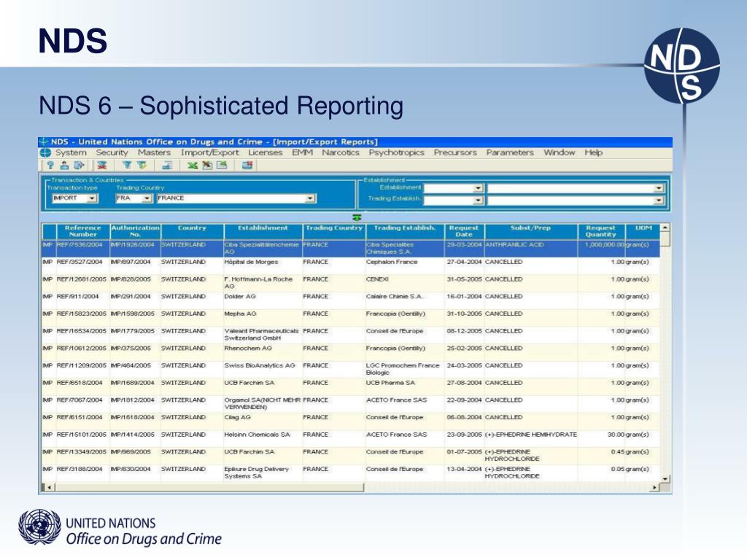Click the table's vertical scrollbar down arrow

point(665,479)
